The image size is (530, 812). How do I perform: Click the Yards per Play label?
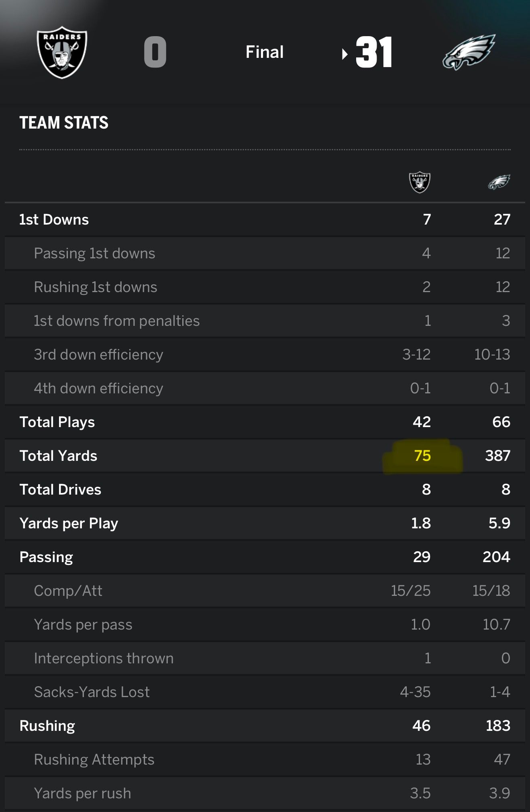(x=69, y=523)
